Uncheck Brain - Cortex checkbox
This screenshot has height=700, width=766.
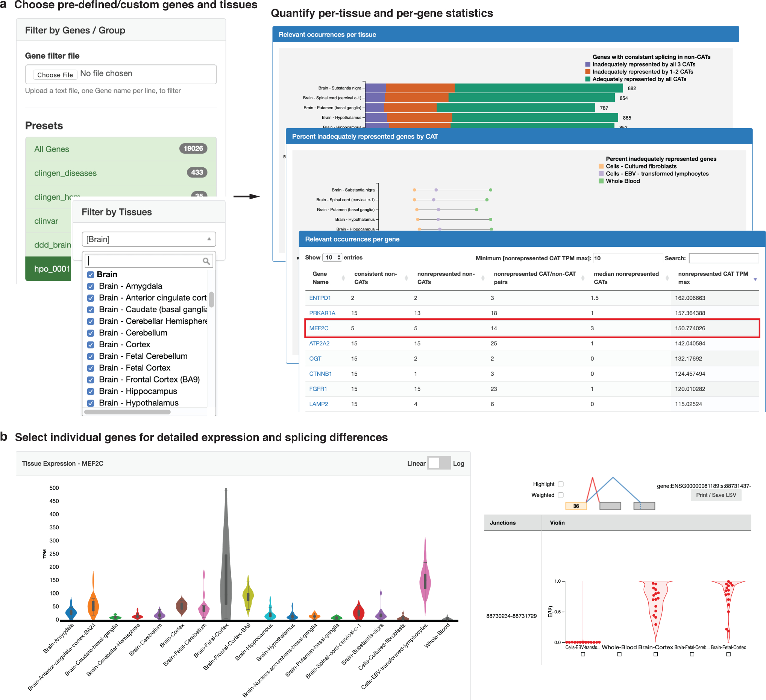pos(90,345)
